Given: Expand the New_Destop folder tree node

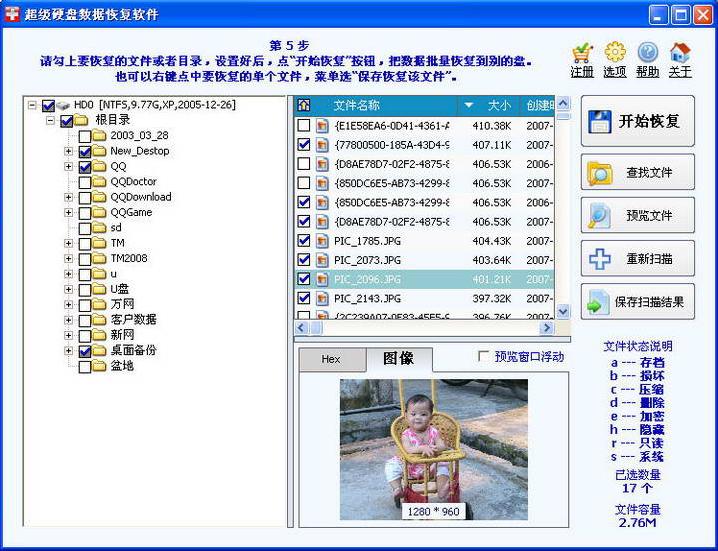Looking at the screenshot, I should pyautogui.click(x=69, y=151).
